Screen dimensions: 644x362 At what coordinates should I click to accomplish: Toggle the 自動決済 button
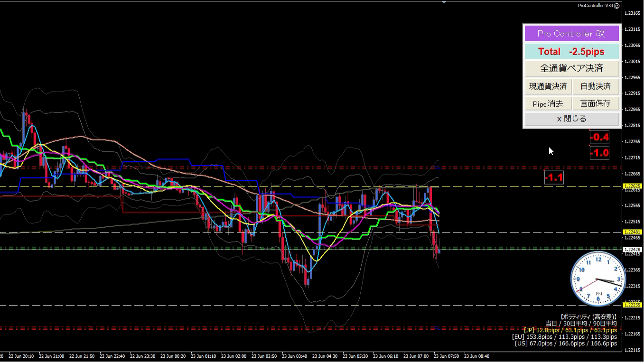click(x=596, y=86)
